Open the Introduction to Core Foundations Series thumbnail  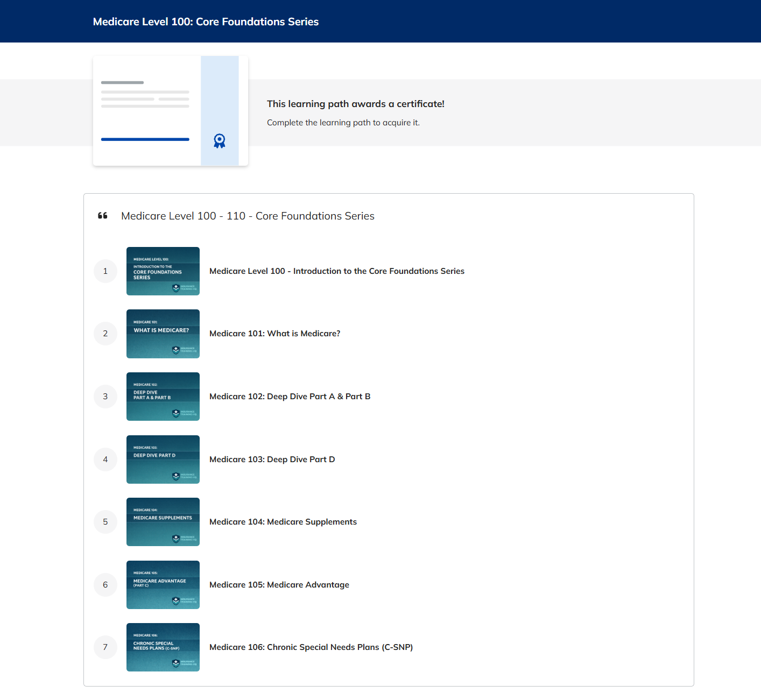163,271
